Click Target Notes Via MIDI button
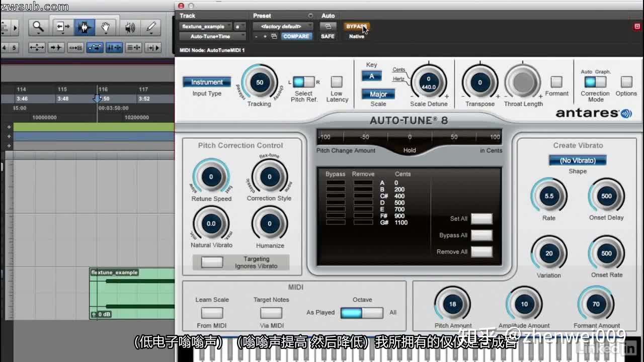This screenshot has width=644, height=362. [x=271, y=313]
